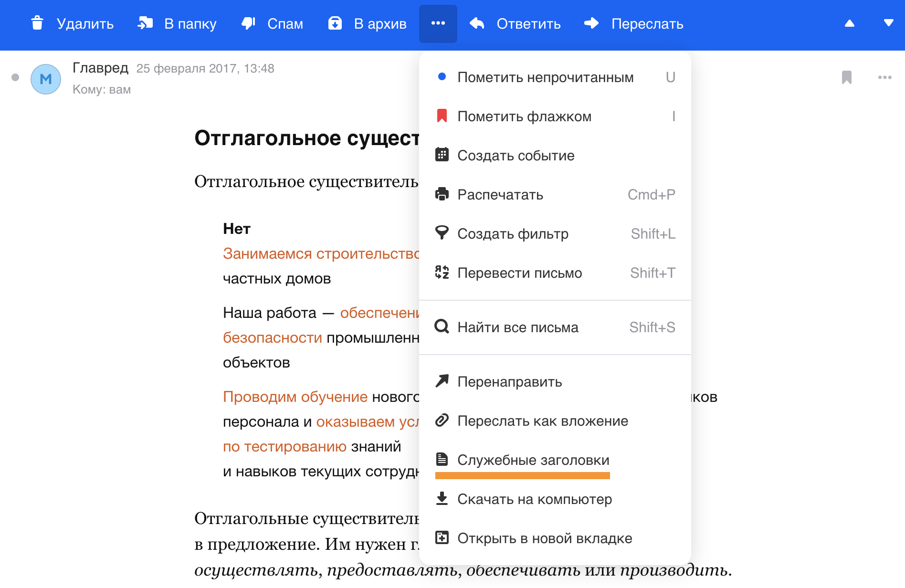Screen dimensions: 905x588
Task: Choose Пометить непрочитанным in the menu
Action: [x=545, y=77]
